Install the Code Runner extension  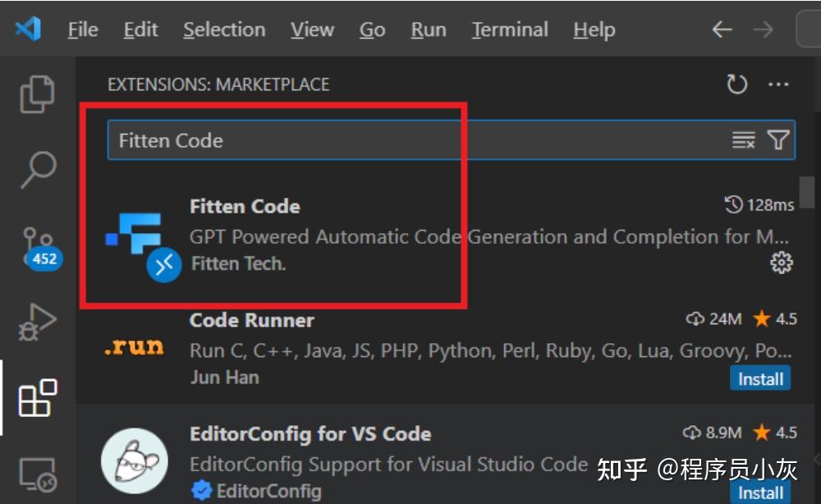[x=760, y=378]
